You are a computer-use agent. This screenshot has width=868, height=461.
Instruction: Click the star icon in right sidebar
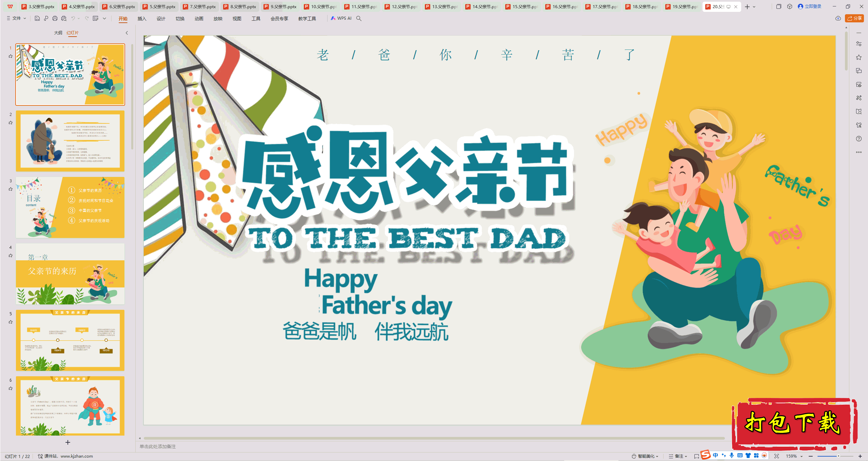(859, 57)
